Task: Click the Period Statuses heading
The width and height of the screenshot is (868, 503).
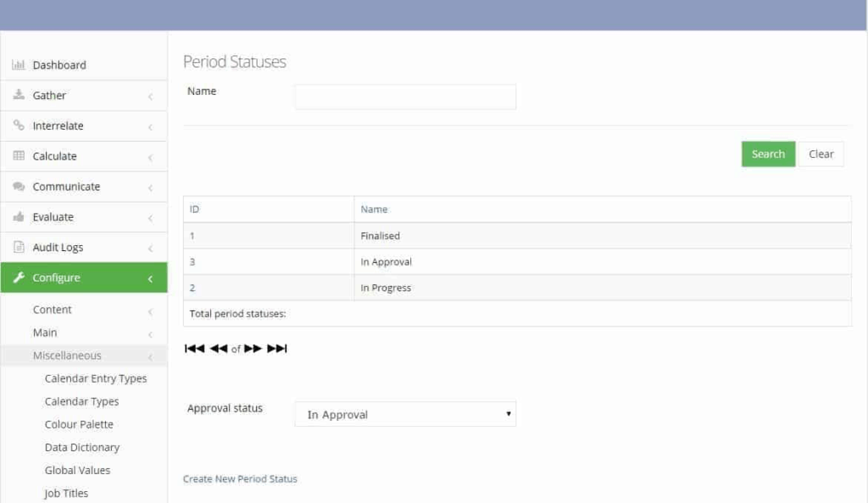Action: pyautogui.click(x=234, y=61)
